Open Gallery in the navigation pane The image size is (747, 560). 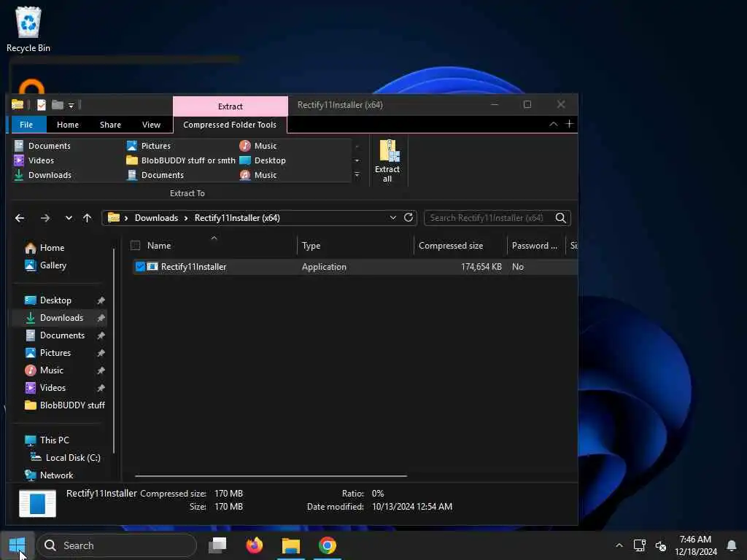[45, 265]
